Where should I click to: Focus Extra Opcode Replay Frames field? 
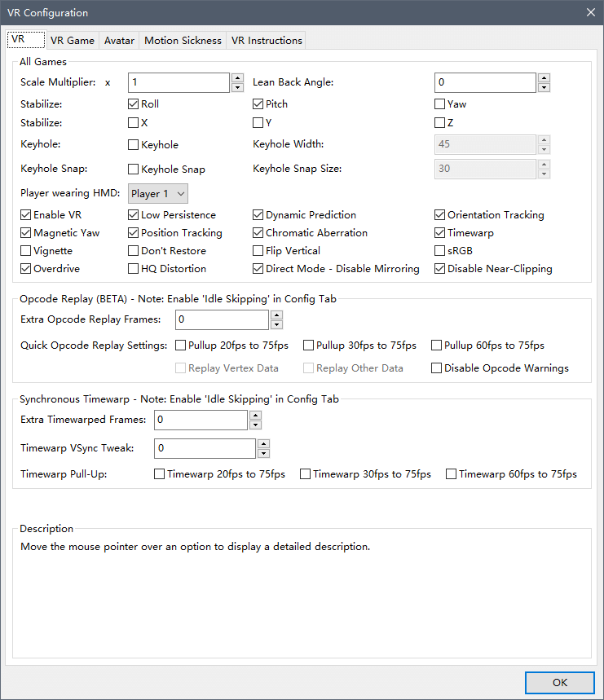[222, 320]
